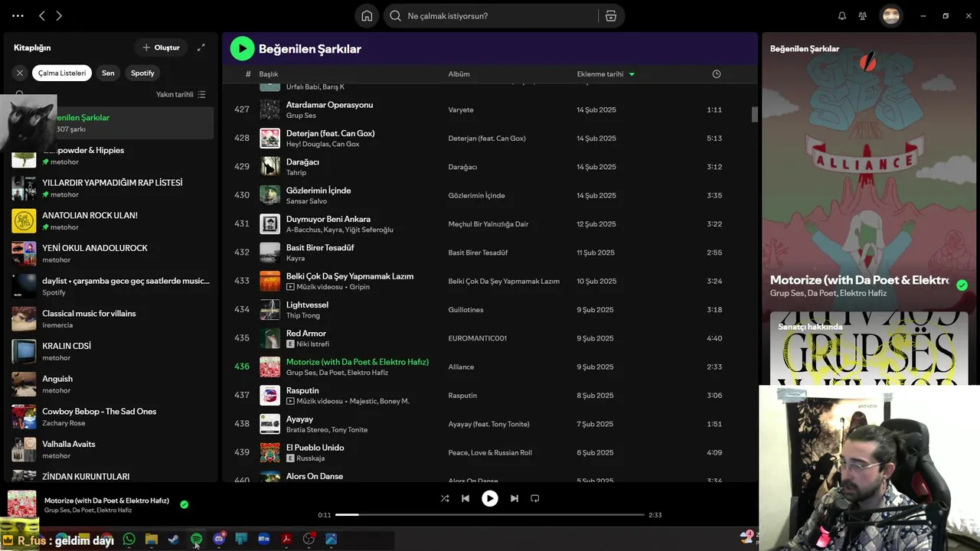Screen dimensions: 980x551
Task: Select the song Darağacı
Action: tap(302, 162)
